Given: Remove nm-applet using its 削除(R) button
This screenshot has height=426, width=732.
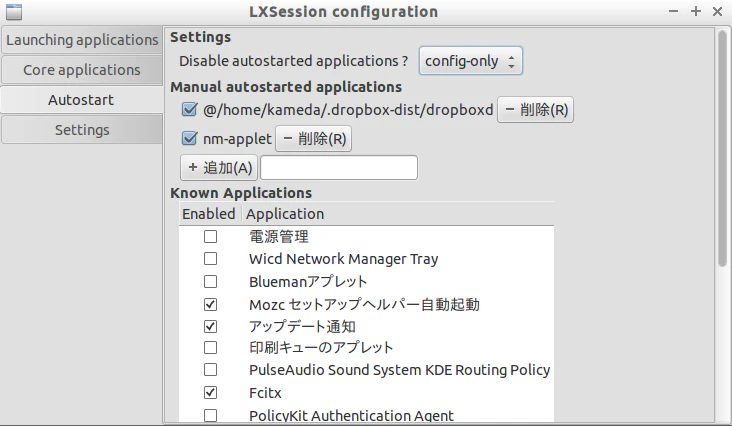Looking at the screenshot, I should [313, 139].
